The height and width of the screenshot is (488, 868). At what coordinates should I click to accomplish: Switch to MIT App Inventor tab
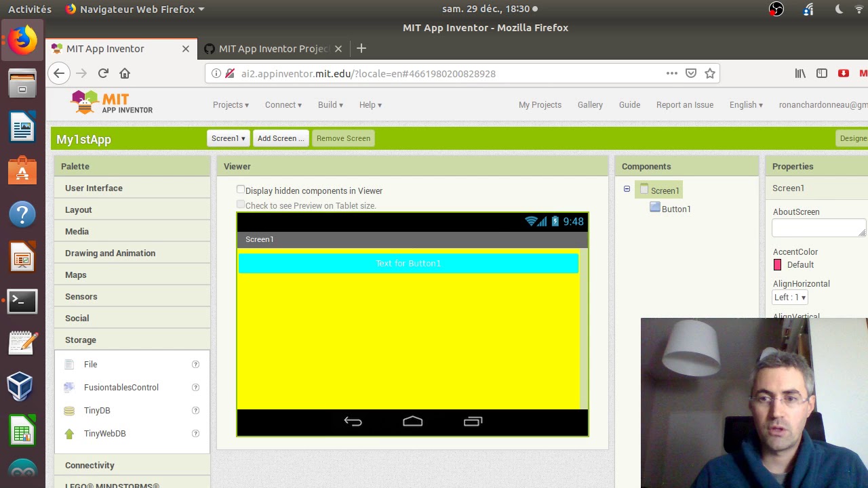point(122,49)
